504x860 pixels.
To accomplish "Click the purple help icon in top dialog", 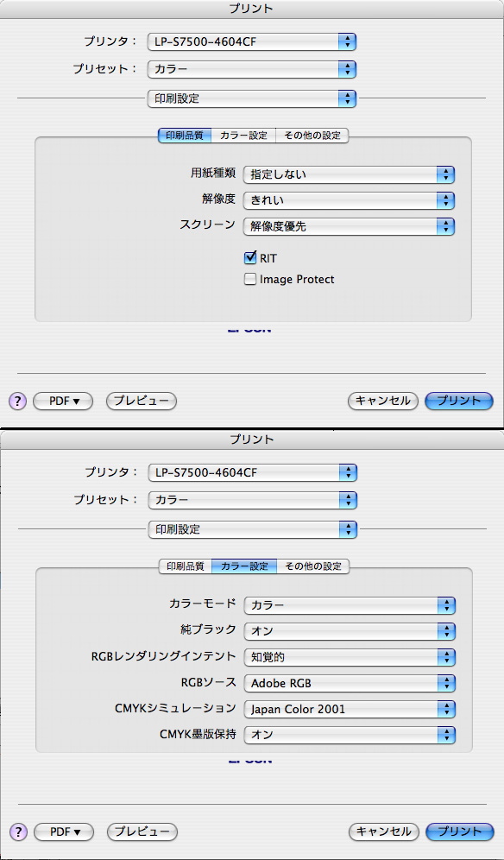I will pos(17,401).
